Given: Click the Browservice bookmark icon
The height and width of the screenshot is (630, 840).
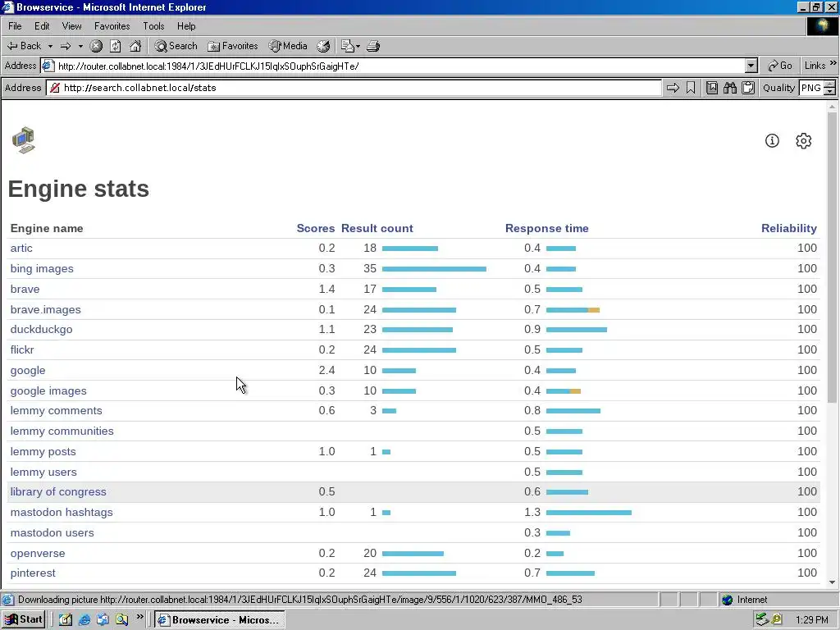Looking at the screenshot, I should [691, 88].
